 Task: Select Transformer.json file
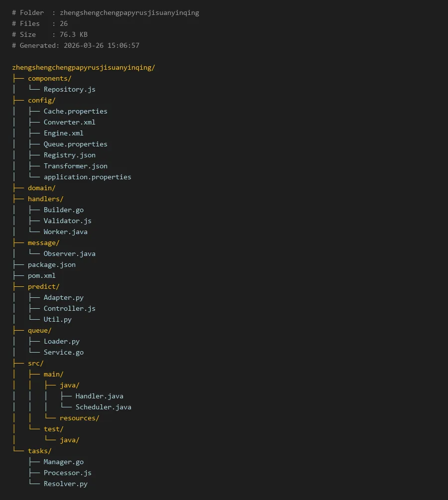[x=75, y=166]
